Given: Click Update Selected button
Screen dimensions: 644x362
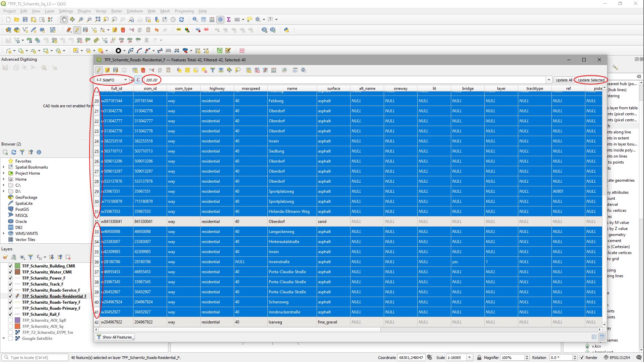Looking at the screenshot, I should click(x=591, y=80).
